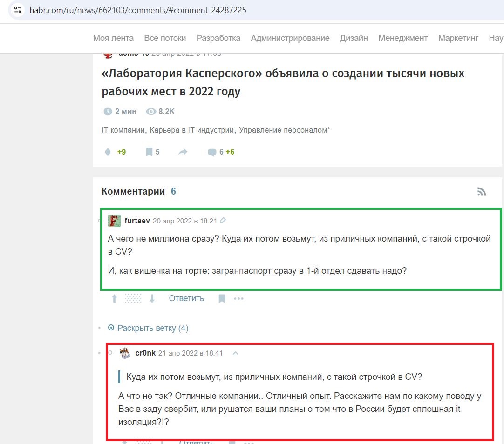Click the article rating icon
The height and width of the screenshot is (444, 504).
pos(108,152)
